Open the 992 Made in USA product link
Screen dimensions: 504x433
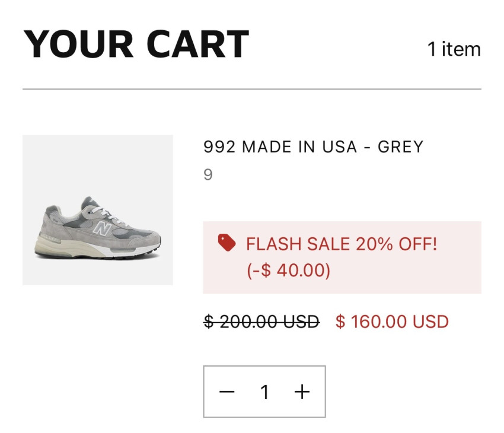[x=313, y=147]
